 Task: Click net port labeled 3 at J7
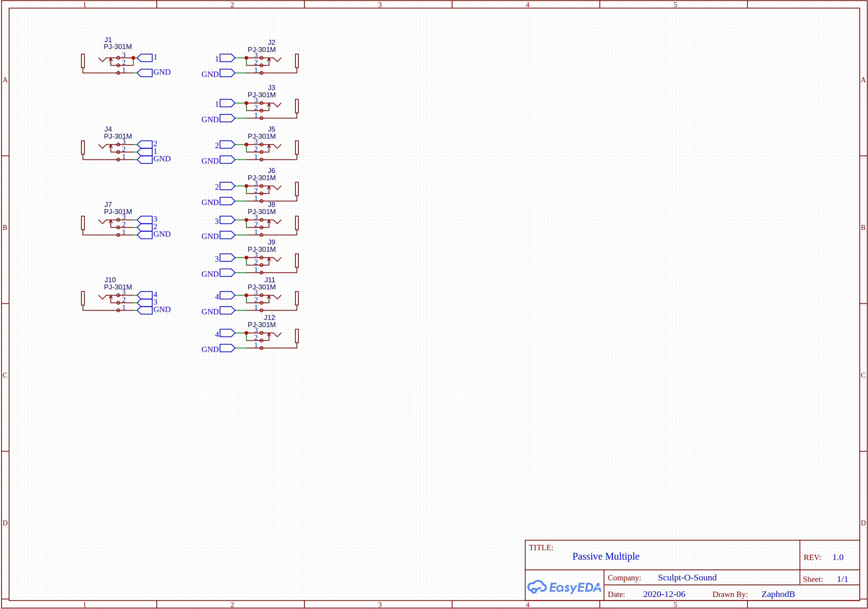click(145, 220)
